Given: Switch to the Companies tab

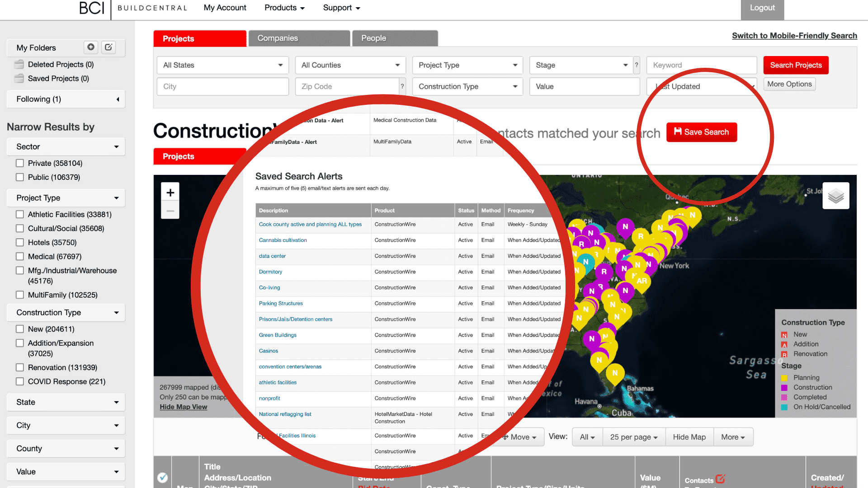Looking at the screenshot, I should 299,38.
